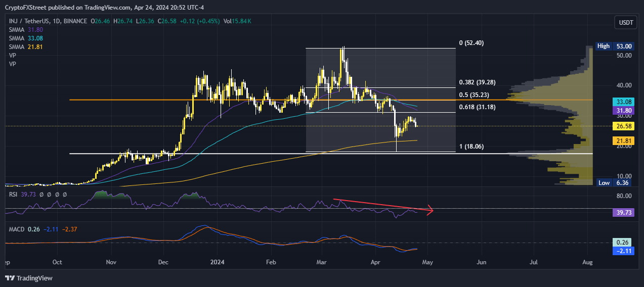The image size is (644, 287).
Task: Select the first VP indicator label
Action: click(13, 56)
